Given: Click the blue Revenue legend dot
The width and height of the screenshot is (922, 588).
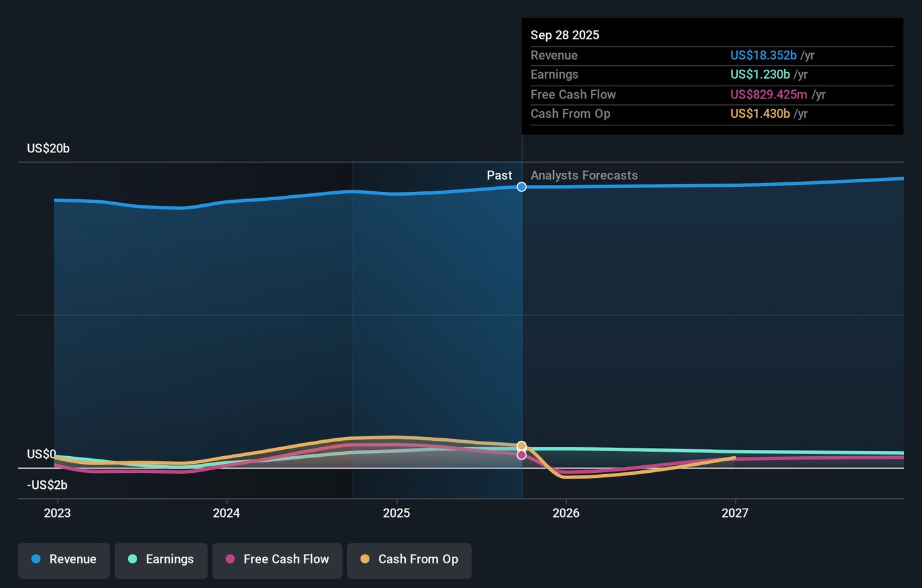Looking at the screenshot, I should click(36, 559).
